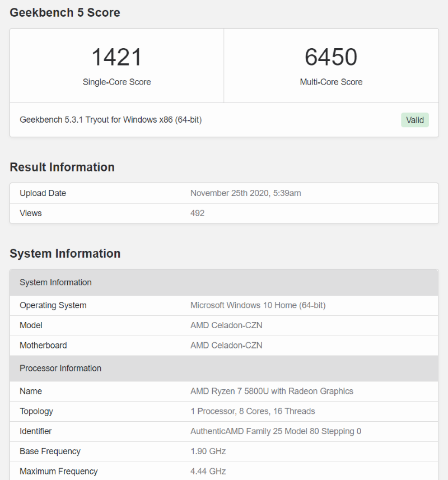Click the Operating System label

pyautogui.click(x=53, y=305)
